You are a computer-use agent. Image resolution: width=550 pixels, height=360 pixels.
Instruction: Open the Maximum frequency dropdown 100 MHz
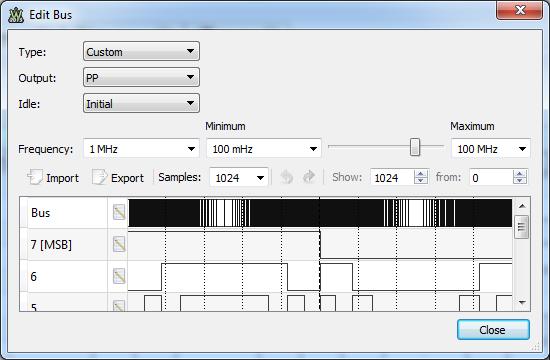coord(491,149)
